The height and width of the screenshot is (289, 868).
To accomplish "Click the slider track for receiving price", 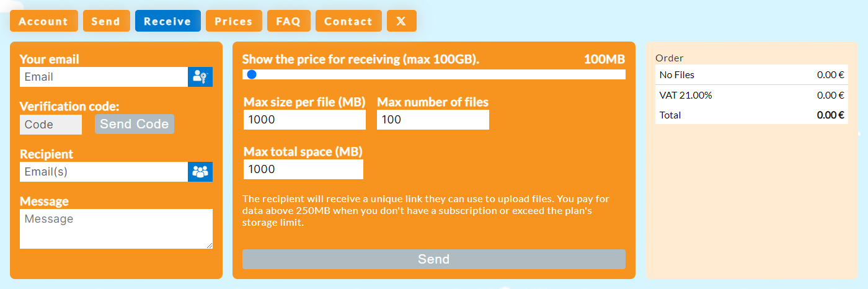I will click(434, 74).
